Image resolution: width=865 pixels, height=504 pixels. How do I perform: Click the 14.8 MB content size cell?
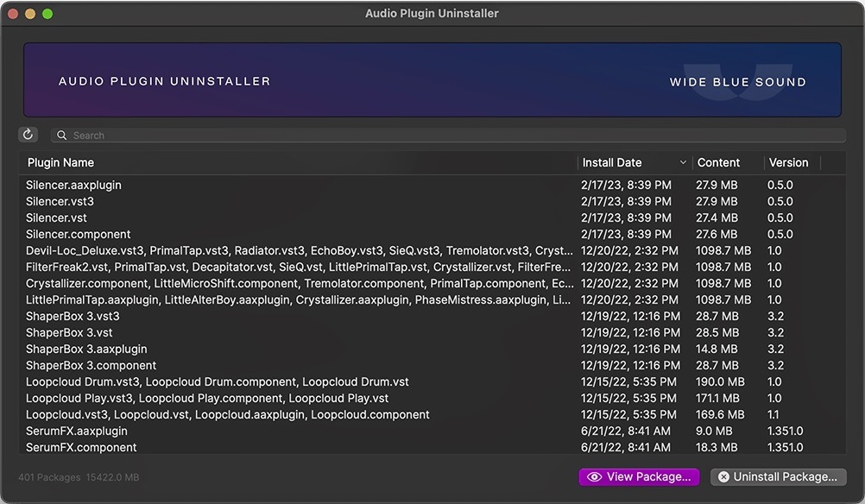tap(717, 349)
